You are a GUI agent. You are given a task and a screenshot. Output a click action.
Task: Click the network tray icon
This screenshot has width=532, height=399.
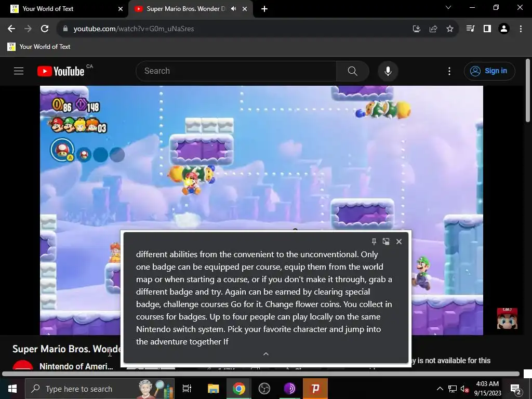coord(453,389)
